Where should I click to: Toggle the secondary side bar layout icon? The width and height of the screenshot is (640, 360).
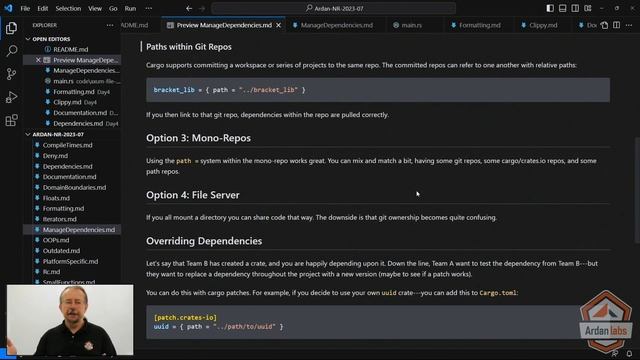pyautogui.click(x=575, y=8)
